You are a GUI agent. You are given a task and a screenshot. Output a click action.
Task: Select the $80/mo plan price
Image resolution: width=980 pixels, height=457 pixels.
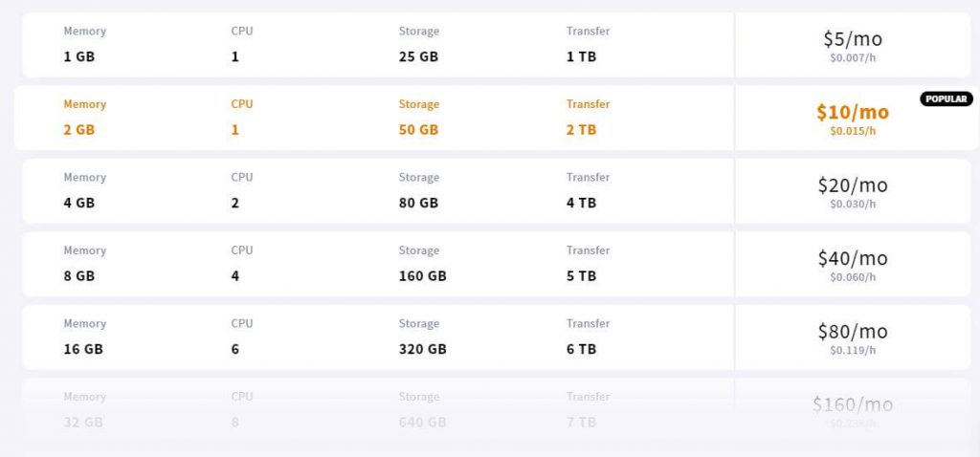[853, 331]
